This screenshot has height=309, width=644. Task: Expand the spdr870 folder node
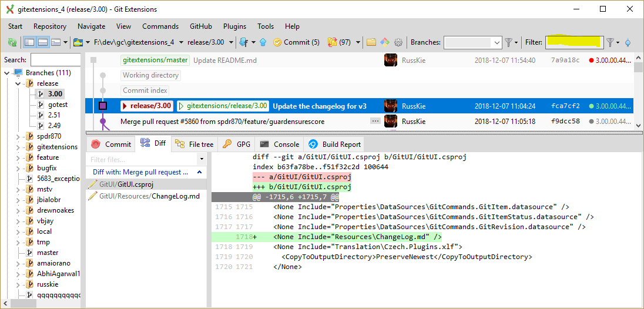click(x=18, y=137)
